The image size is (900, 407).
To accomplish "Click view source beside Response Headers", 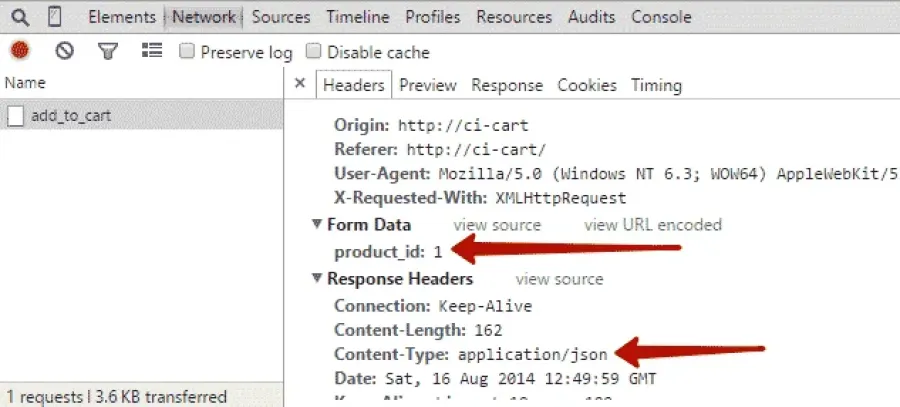I will (x=559, y=280).
